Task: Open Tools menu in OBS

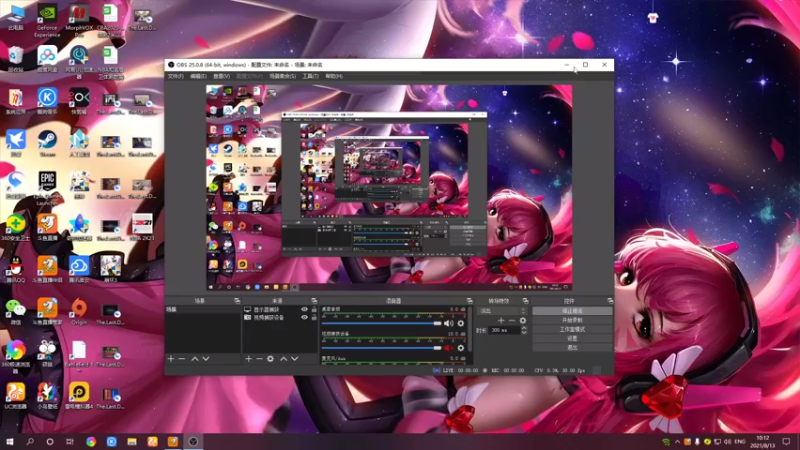Action: coord(310,76)
